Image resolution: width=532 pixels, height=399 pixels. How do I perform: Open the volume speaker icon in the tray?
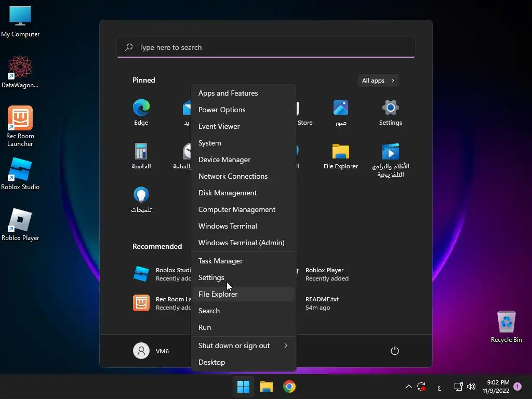coord(471,387)
